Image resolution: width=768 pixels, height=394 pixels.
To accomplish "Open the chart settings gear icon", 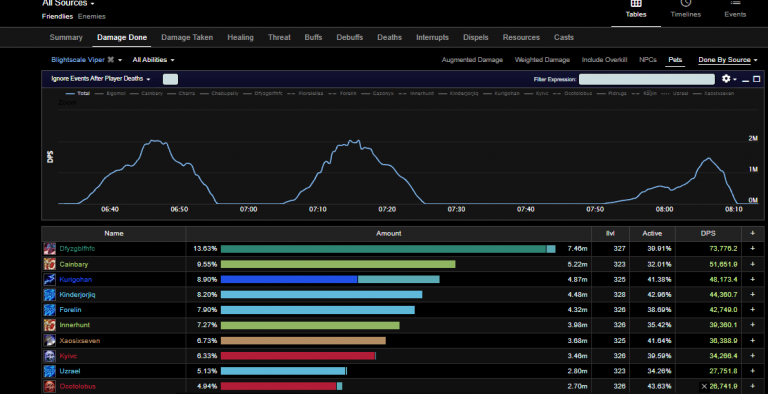I will tap(726, 79).
